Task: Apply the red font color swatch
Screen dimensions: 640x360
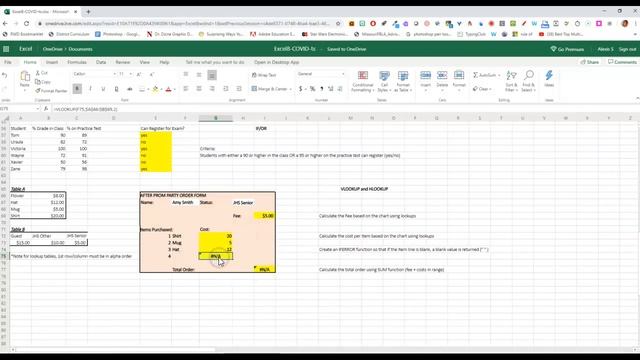Action: (x=168, y=89)
